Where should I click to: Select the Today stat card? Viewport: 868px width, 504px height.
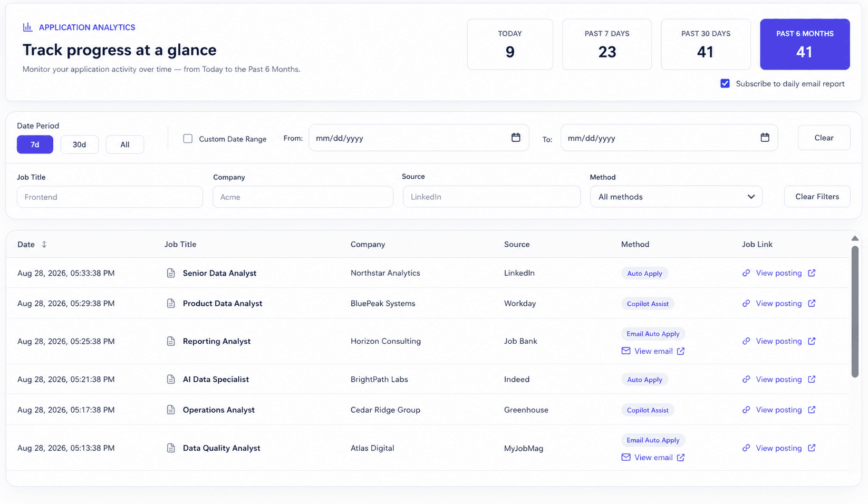510,44
